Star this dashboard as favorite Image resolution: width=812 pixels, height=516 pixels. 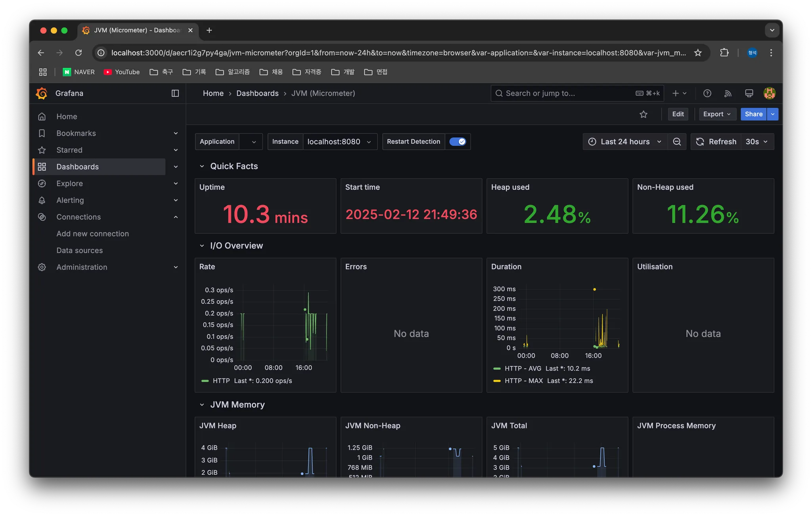643,114
